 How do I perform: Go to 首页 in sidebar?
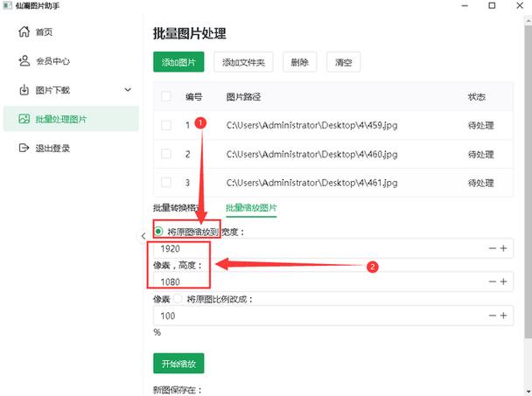coord(71,31)
